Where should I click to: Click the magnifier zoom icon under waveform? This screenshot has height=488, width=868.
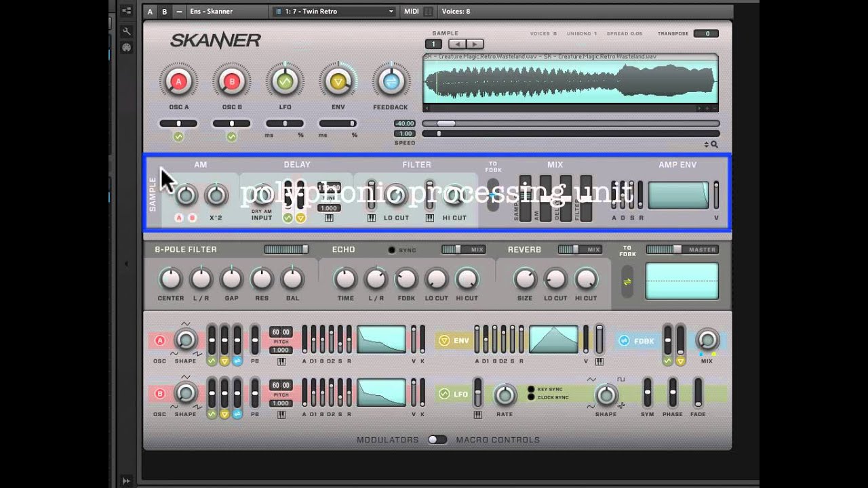[x=714, y=144]
